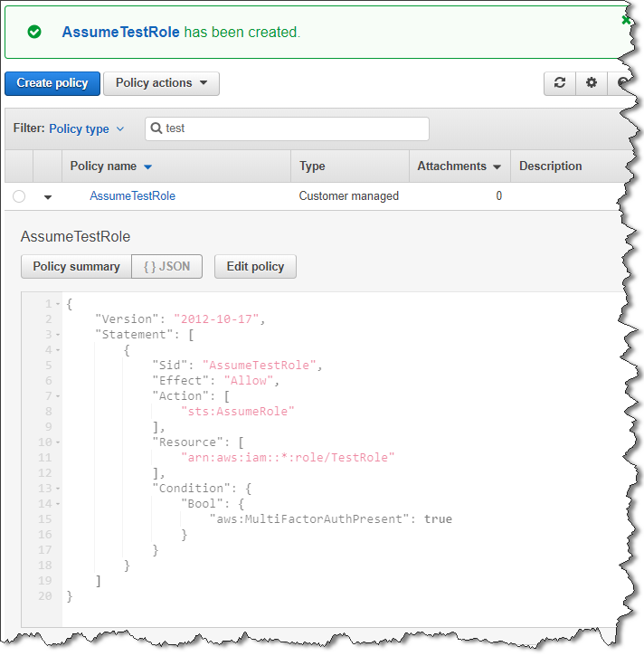644x656 pixels.
Task: Switch to the Policy summary tab
Action: pyautogui.click(x=76, y=267)
